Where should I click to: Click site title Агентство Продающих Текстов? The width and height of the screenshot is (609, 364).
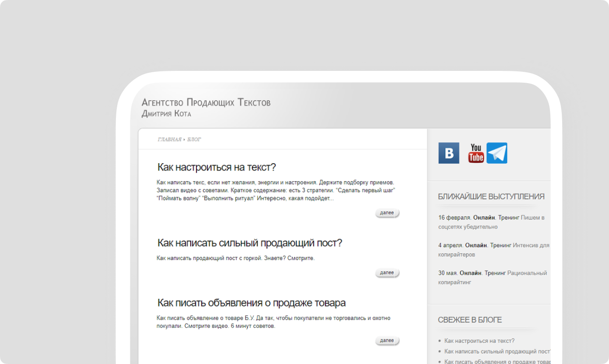pyautogui.click(x=206, y=103)
